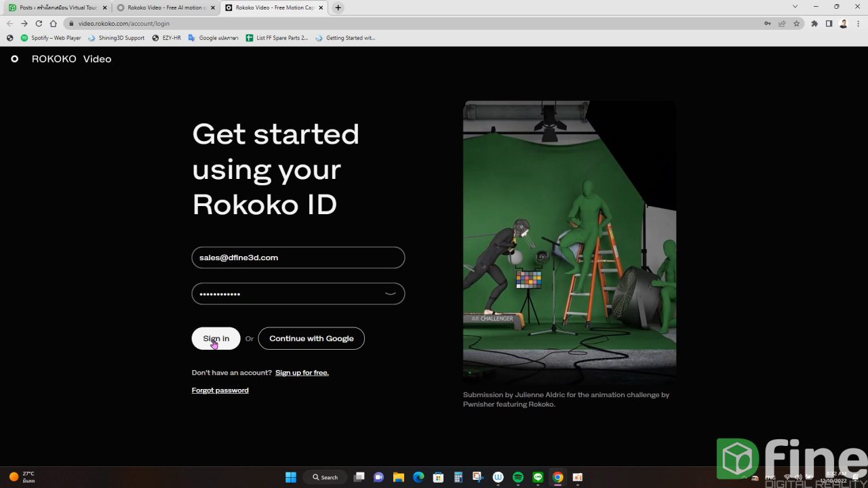Open Spotify from the taskbar
Image resolution: width=868 pixels, height=488 pixels.
coord(517,477)
